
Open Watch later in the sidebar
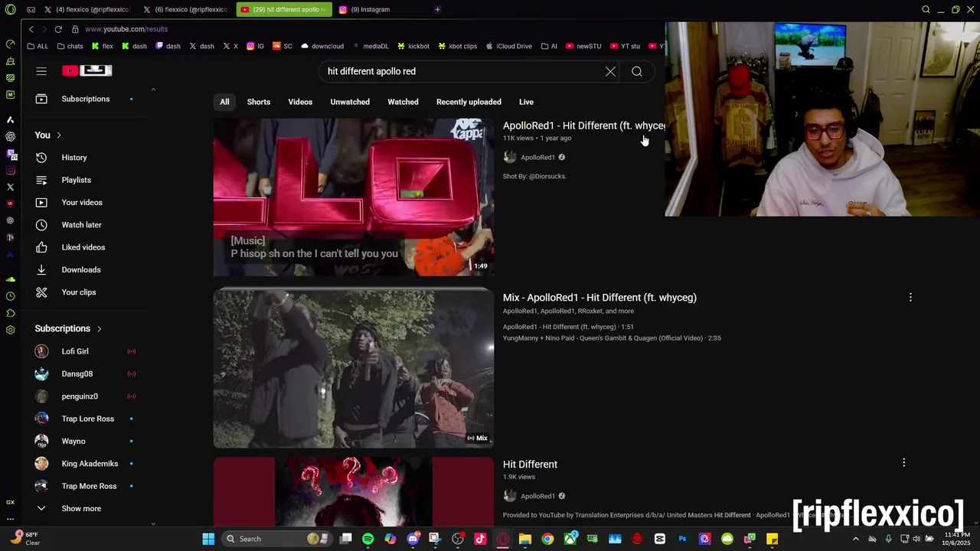tap(81, 225)
